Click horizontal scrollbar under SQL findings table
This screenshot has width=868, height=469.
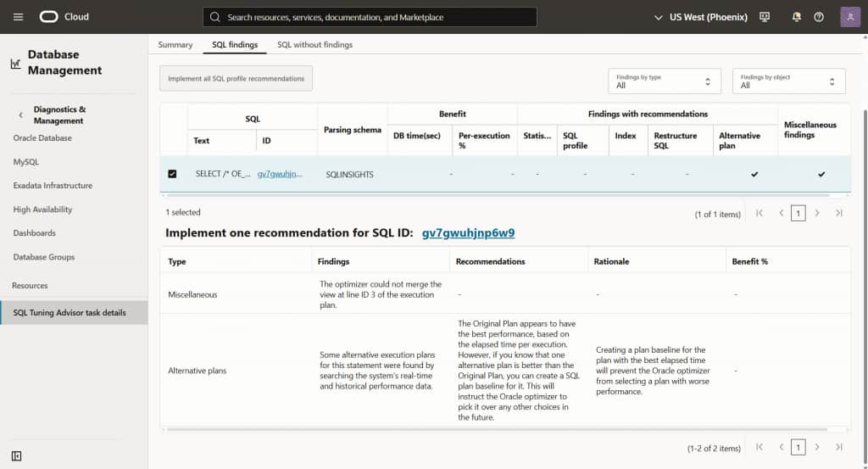[498, 195]
